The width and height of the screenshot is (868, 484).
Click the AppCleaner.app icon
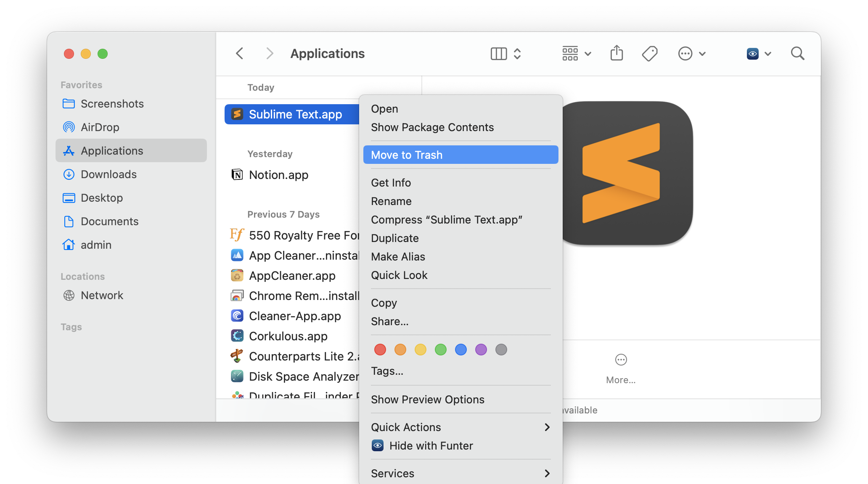click(x=237, y=275)
